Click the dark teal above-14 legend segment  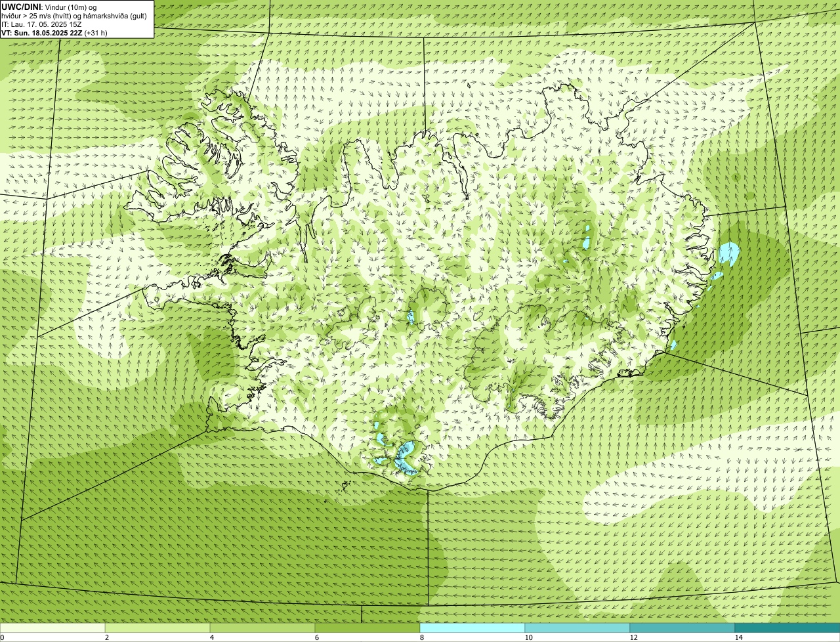tap(787, 628)
